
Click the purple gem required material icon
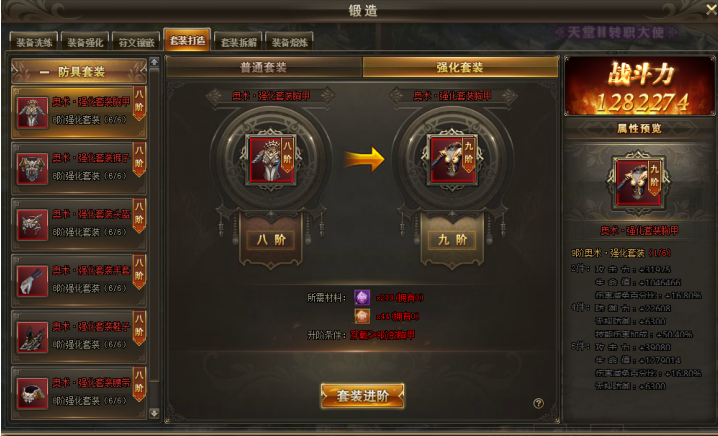click(x=362, y=298)
